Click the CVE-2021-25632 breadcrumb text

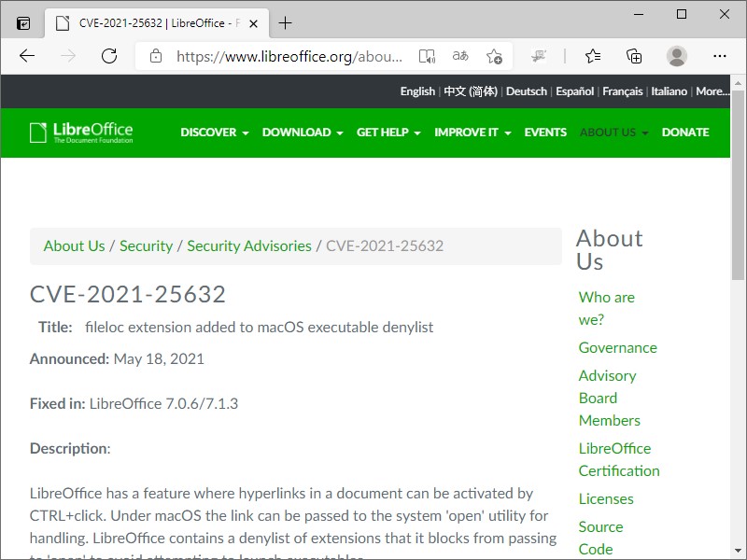[x=385, y=245]
